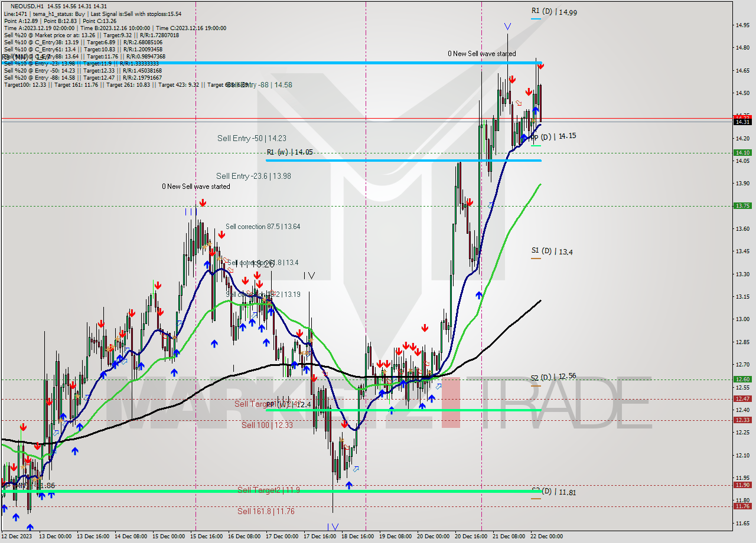Select the 'Last Signal is:Sell with stoploss:15.54' line
This screenshot has height=543, width=756.
coord(135,14)
